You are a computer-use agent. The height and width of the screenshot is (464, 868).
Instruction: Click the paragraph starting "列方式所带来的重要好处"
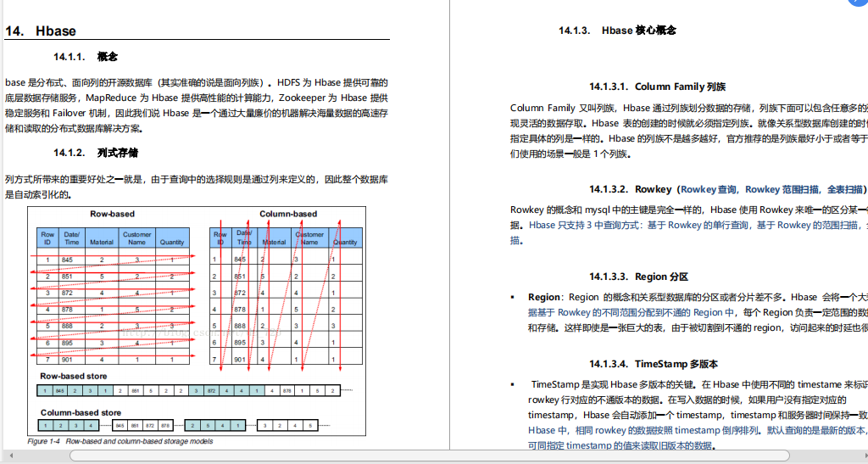click(197, 187)
